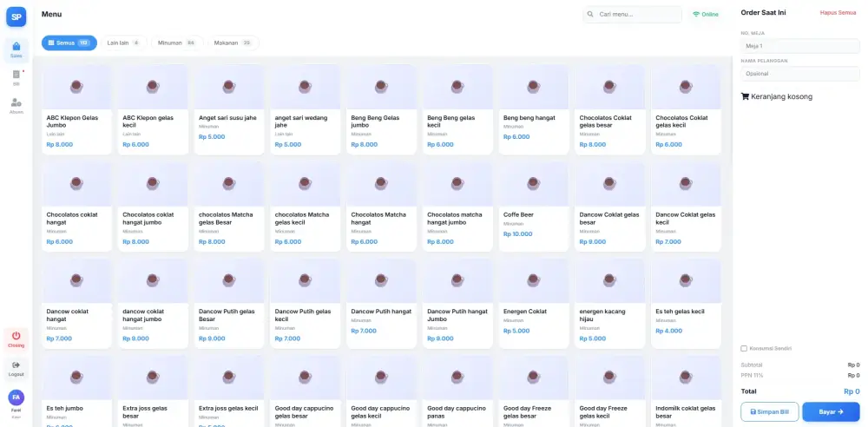
Task: Click Simpan Bill button
Action: pos(768,411)
